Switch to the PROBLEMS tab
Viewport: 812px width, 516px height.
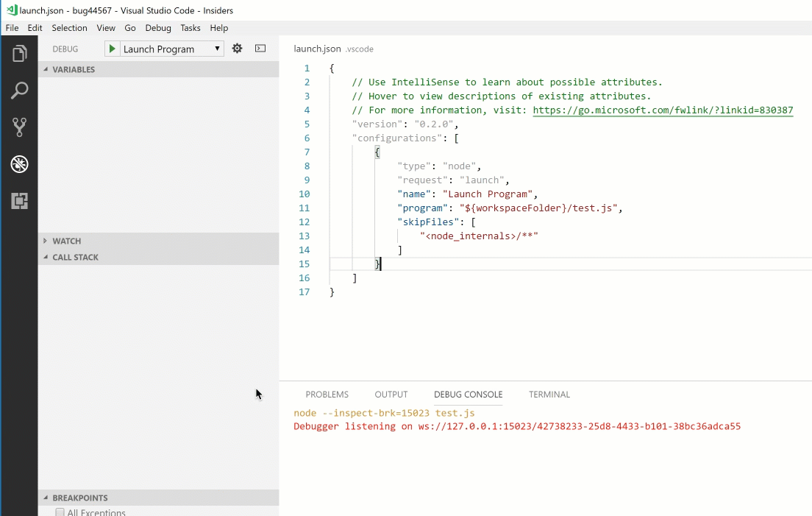coord(327,394)
